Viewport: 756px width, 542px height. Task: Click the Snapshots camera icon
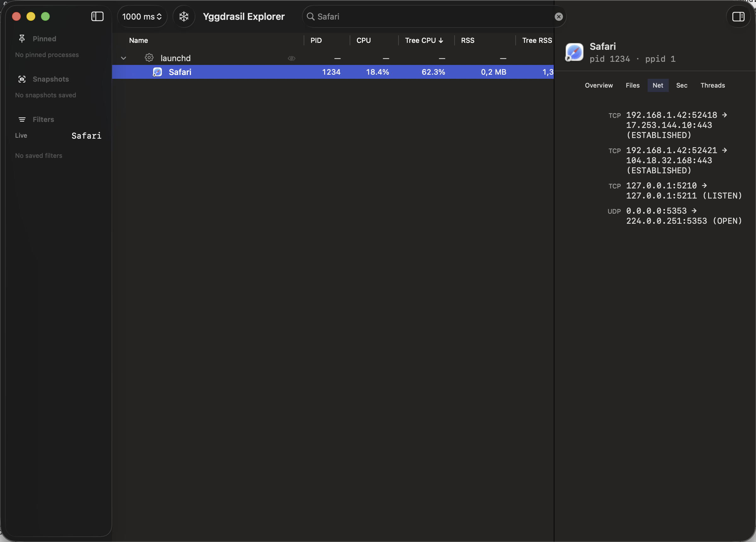(22, 79)
